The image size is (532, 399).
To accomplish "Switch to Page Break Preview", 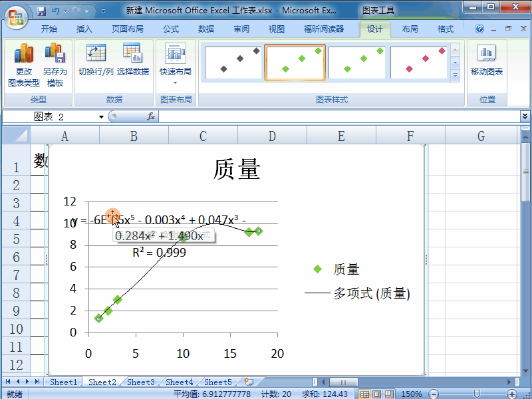I will click(389, 394).
